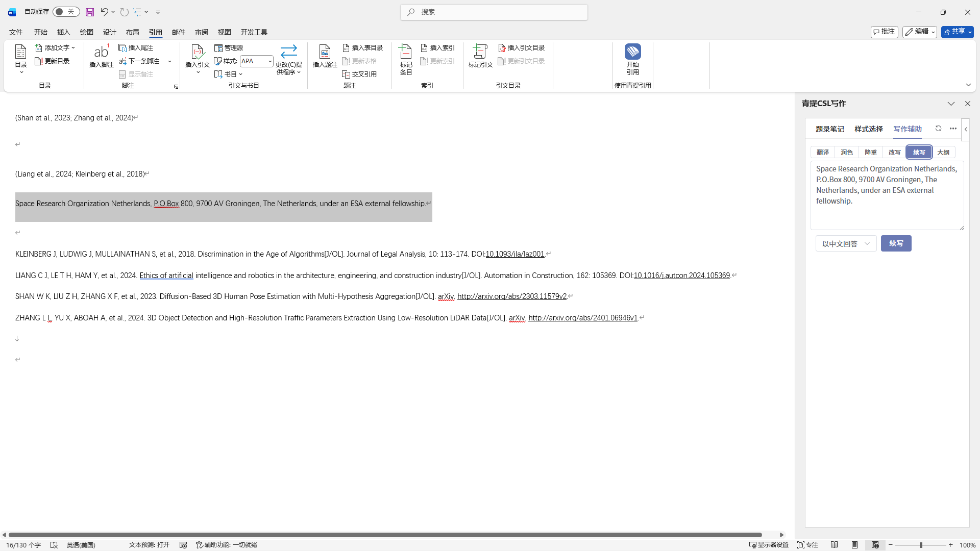Click the Insert Caption (插入题注) icon
This screenshot has height=551, width=980.
coord(325,52)
